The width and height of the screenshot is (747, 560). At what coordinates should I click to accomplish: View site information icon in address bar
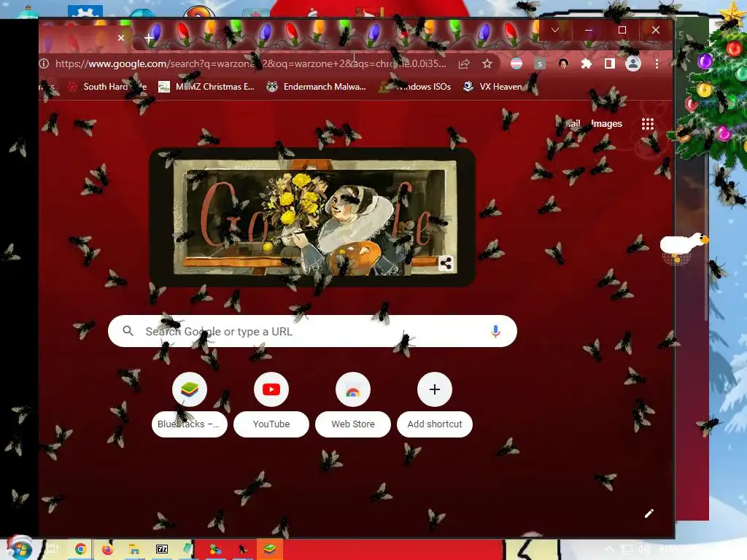coord(44,63)
